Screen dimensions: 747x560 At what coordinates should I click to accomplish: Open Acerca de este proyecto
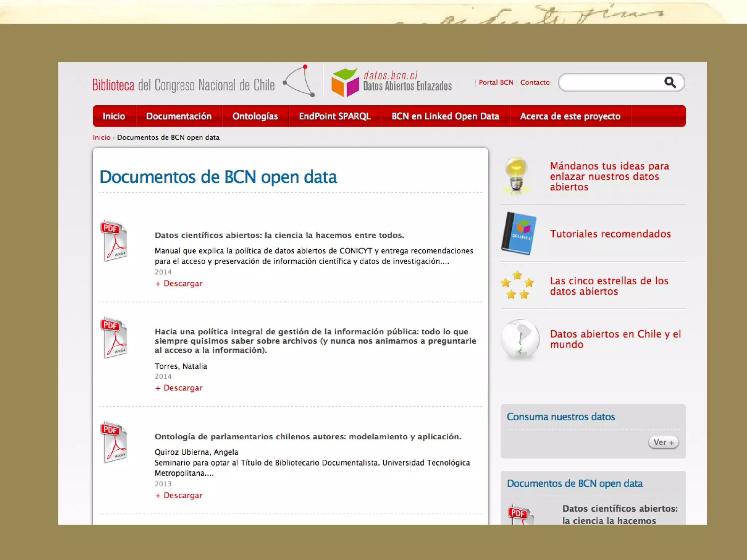[570, 116]
